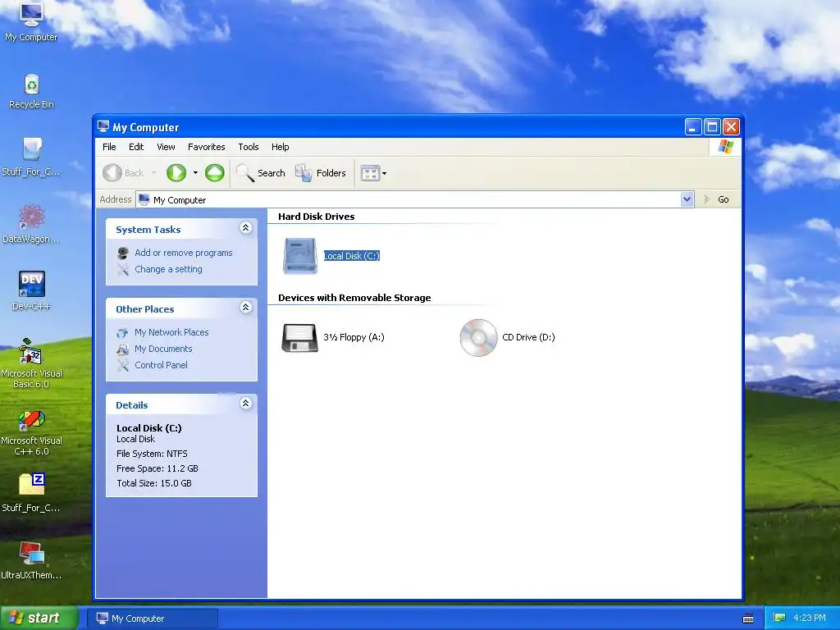Expand the Address bar dropdown list
The image size is (840, 630).
tap(687, 199)
